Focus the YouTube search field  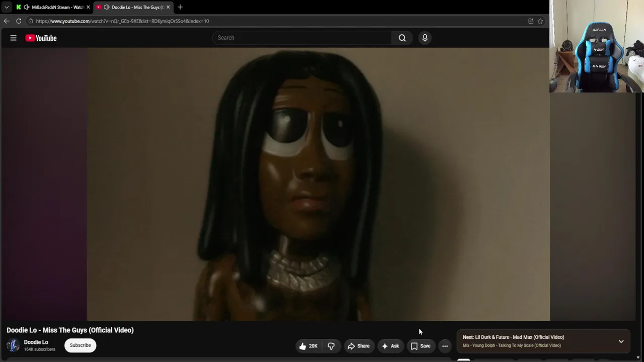302,38
